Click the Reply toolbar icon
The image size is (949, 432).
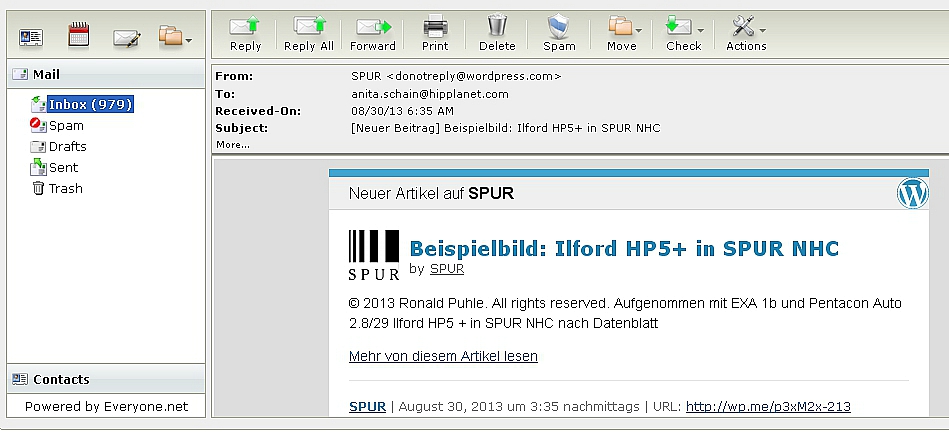(x=245, y=32)
